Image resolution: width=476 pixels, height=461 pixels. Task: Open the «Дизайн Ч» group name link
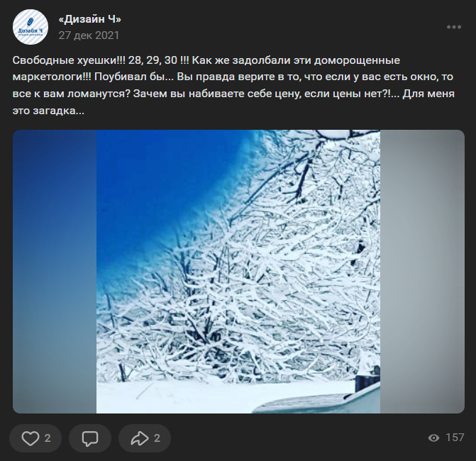click(90, 19)
